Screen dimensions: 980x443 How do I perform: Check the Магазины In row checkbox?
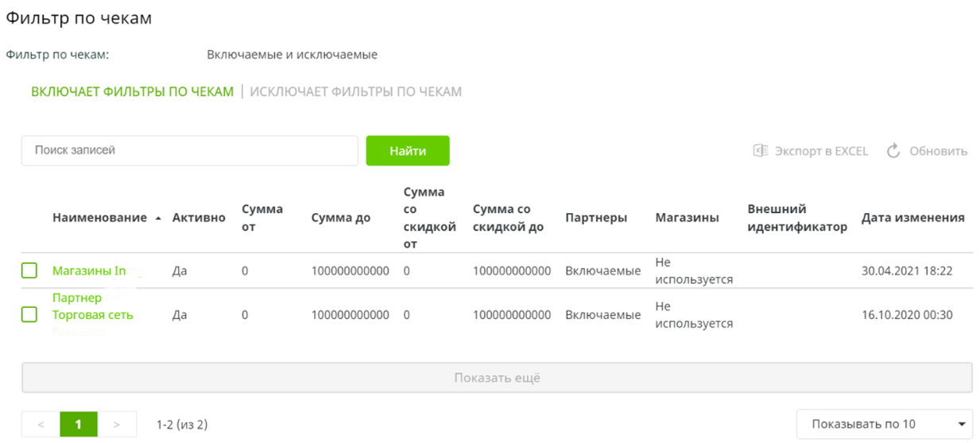click(x=29, y=271)
